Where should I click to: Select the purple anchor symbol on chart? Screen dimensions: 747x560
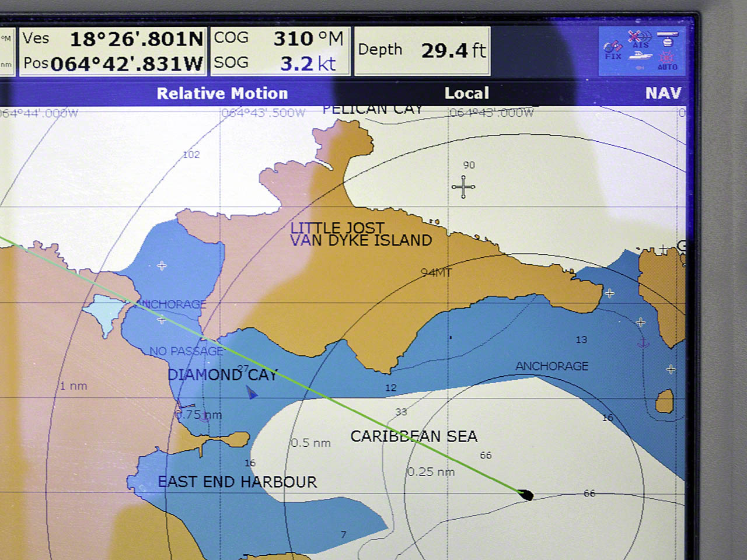(643, 342)
